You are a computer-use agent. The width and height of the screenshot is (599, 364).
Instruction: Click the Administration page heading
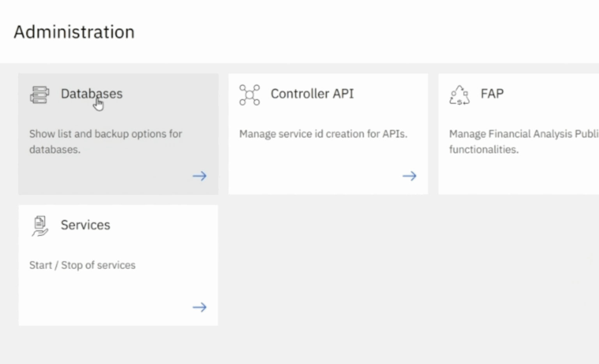(74, 32)
